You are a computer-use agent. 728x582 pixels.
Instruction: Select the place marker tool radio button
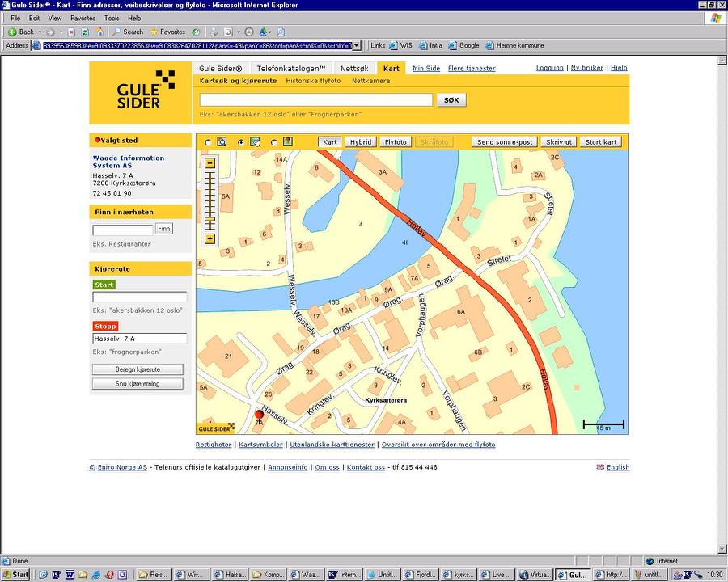click(x=274, y=142)
